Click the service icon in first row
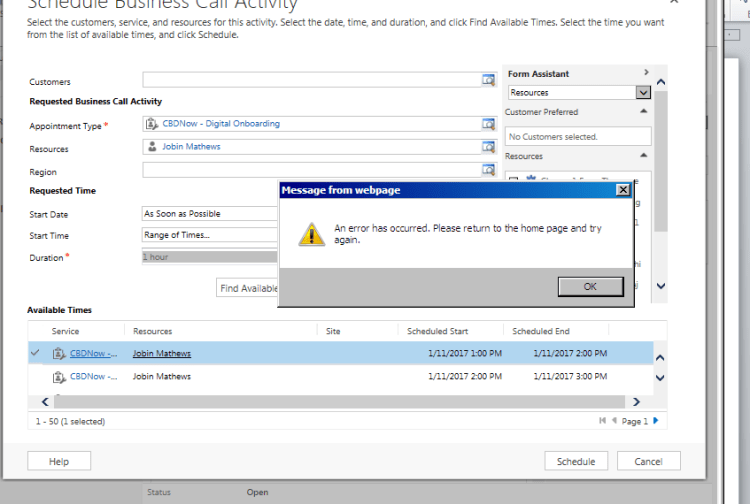750x504 pixels. point(59,353)
